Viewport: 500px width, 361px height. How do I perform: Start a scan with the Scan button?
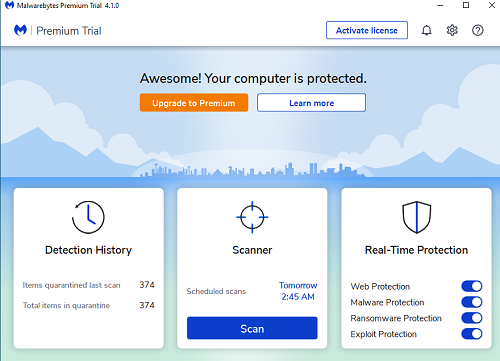[x=252, y=328]
